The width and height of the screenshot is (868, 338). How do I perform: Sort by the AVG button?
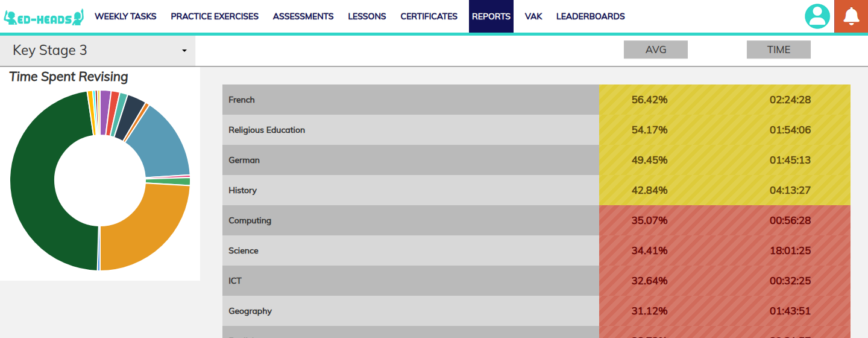(656, 49)
